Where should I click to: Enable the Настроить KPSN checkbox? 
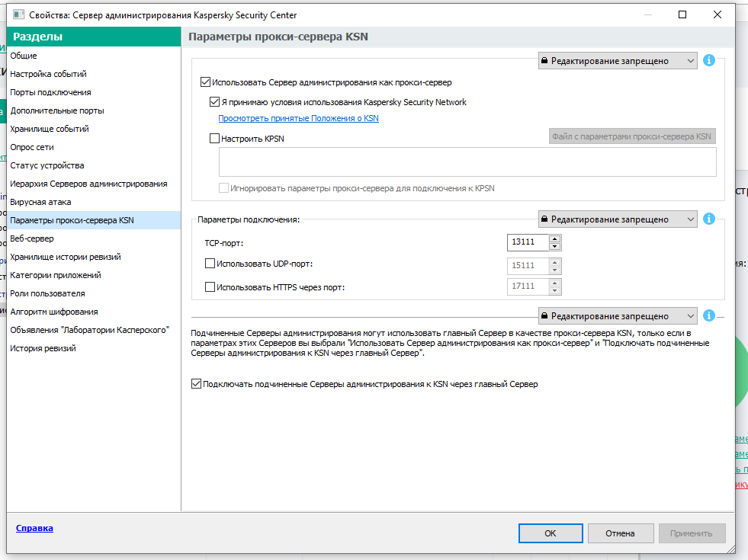214,139
